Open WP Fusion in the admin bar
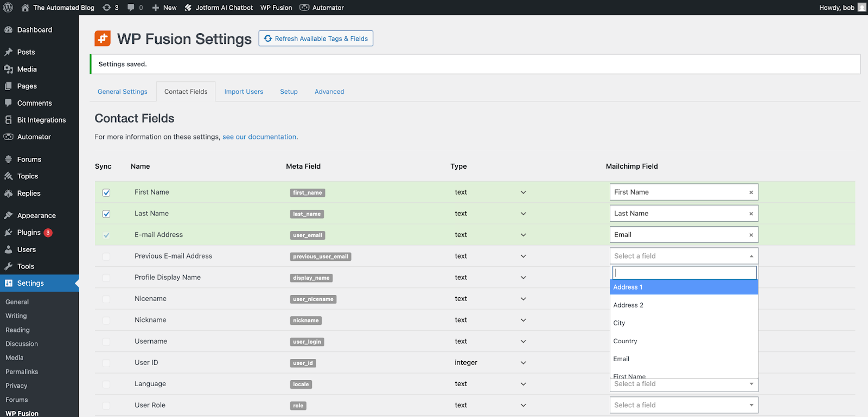 [x=276, y=8]
